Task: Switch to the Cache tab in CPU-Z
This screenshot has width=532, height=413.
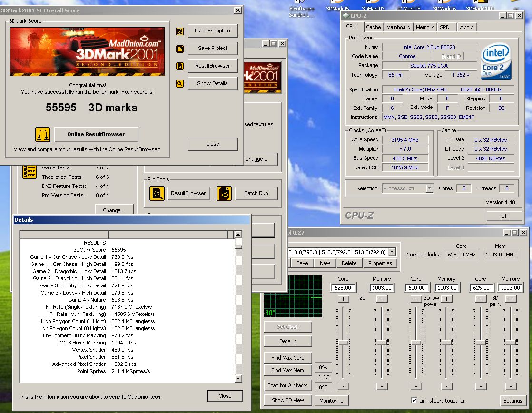Action: coord(373,27)
